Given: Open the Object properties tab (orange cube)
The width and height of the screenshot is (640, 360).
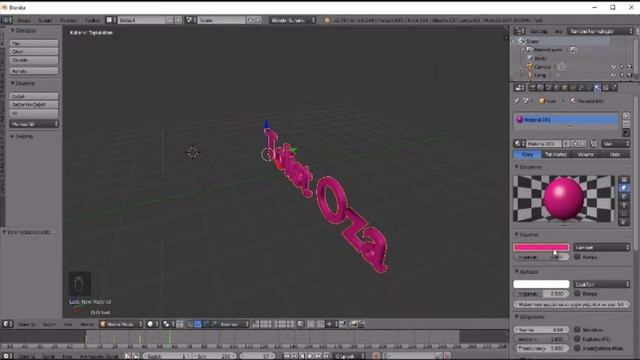Looking at the screenshot, I should 565,88.
